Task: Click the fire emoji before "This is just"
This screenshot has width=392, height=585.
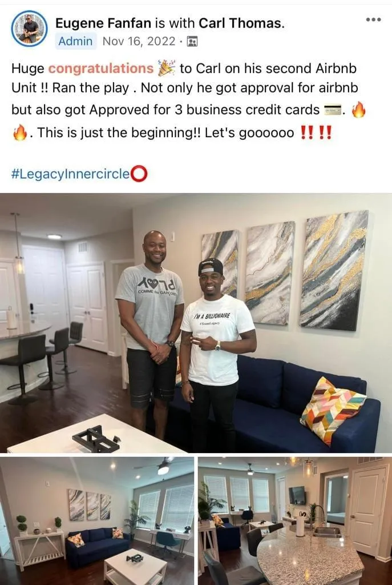Action: click(x=20, y=133)
